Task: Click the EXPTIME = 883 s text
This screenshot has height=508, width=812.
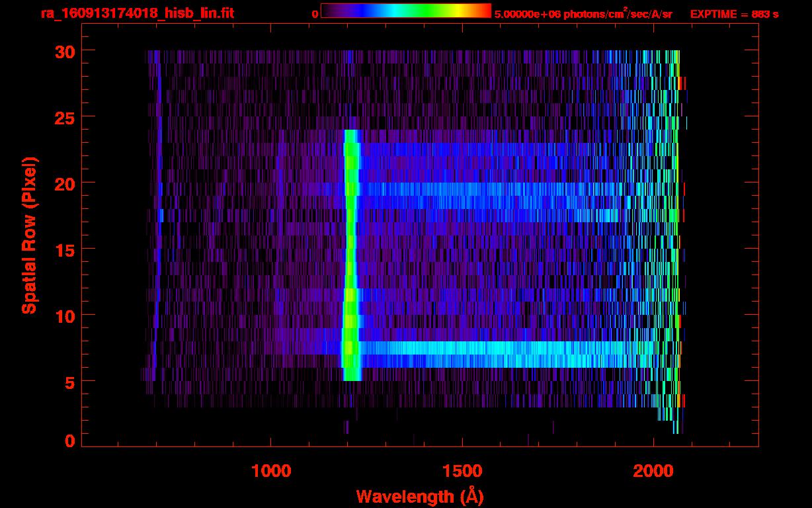Action: coord(735,14)
